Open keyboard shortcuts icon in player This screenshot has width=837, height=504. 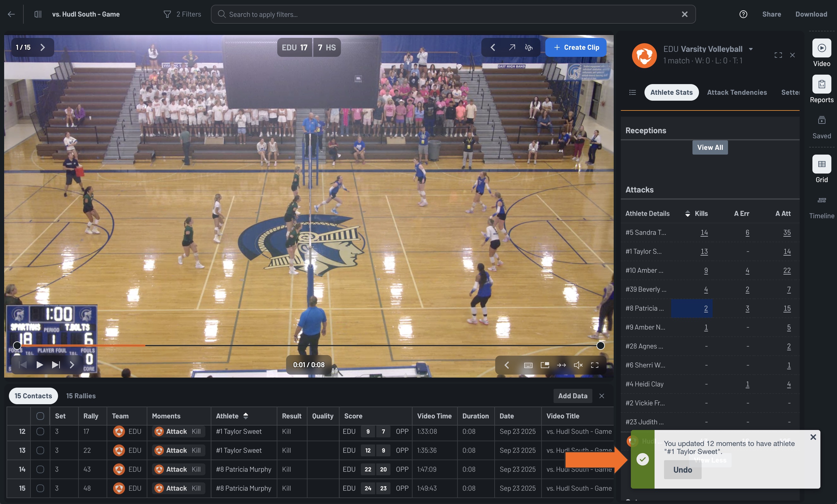pos(528,365)
